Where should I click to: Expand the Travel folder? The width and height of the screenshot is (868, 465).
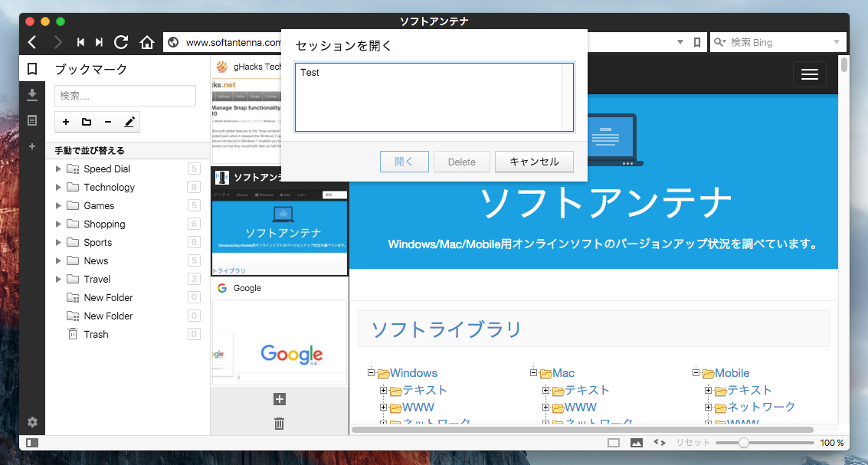point(59,279)
